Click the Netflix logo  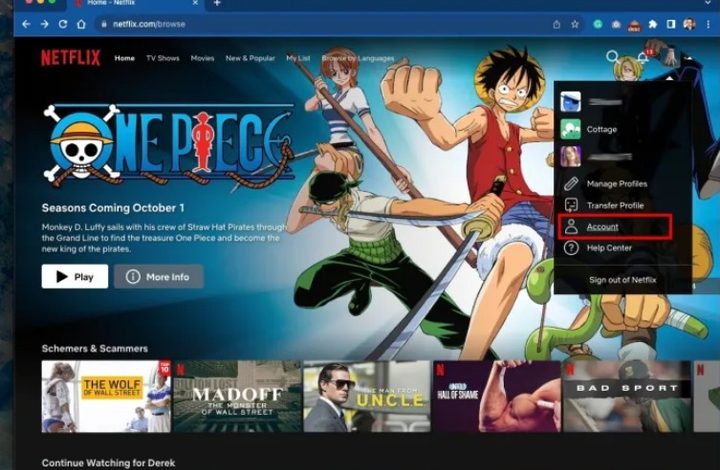pyautogui.click(x=71, y=58)
